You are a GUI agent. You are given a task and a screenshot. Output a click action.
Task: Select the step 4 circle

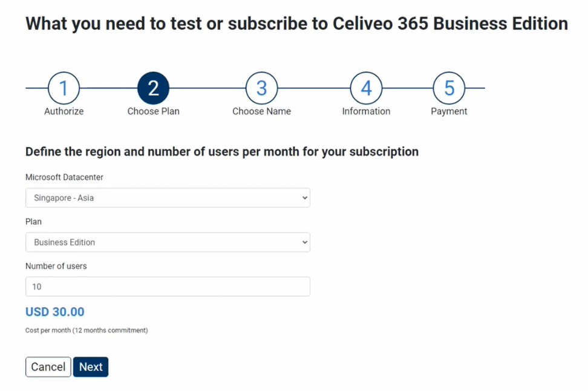[366, 88]
